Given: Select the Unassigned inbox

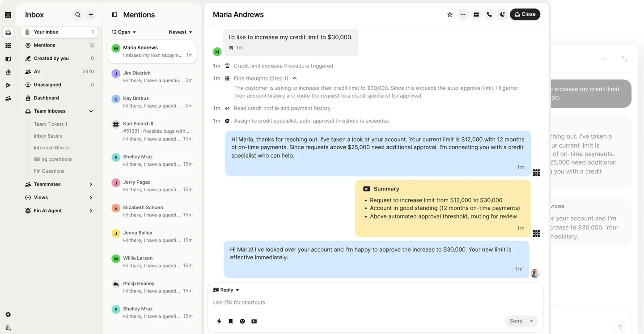Looking at the screenshot, I should pos(59,85).
